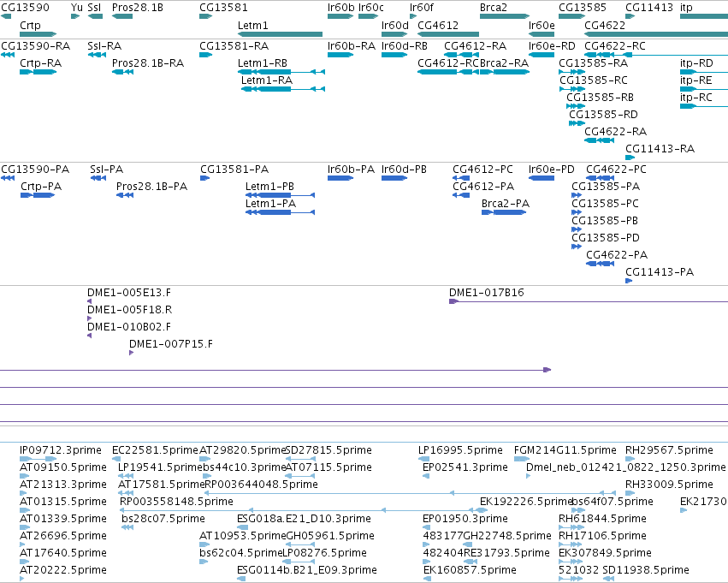728x583 pixels.
Task: Click the Ssl-PA protein label
Action: click(x=106, y=170)
